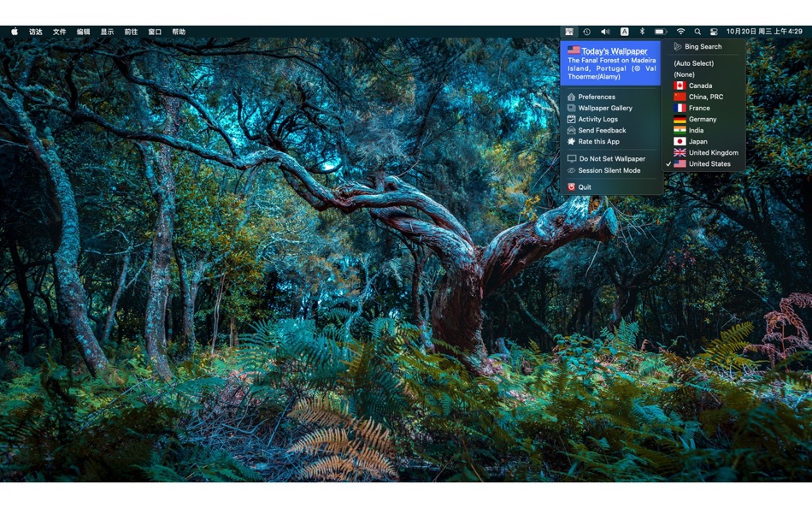Open the Apple menu
812x508 pixels.
(15, 32)
